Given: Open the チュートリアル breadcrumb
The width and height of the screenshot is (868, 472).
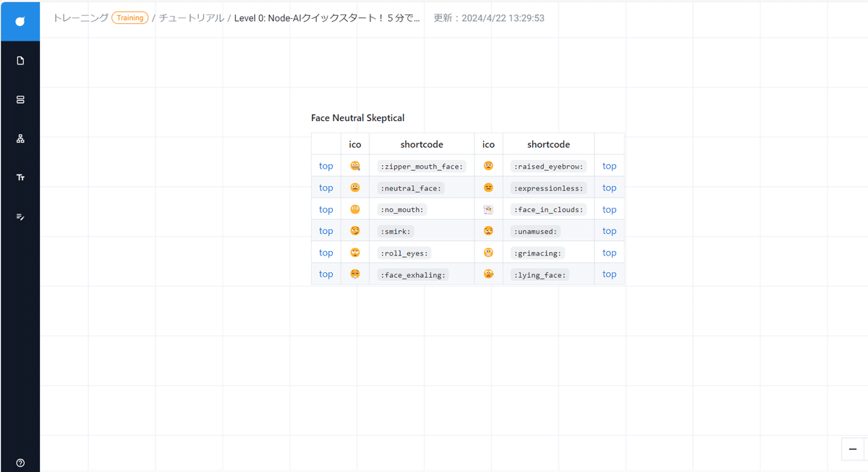Looking at the screenshot, I should click(x=192, y=18).
